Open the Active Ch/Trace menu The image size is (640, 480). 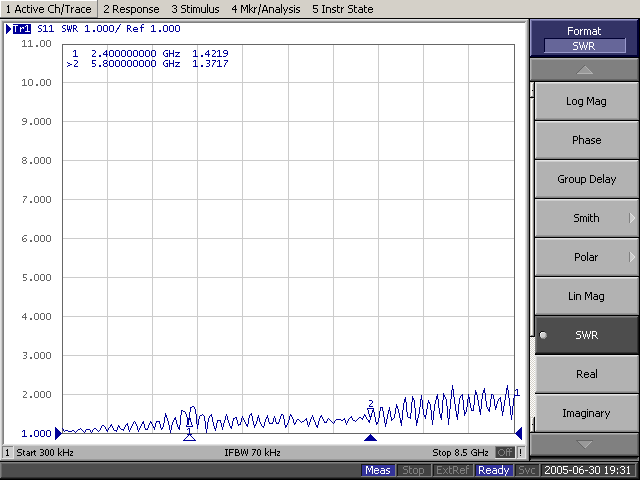tap(49, 9)
